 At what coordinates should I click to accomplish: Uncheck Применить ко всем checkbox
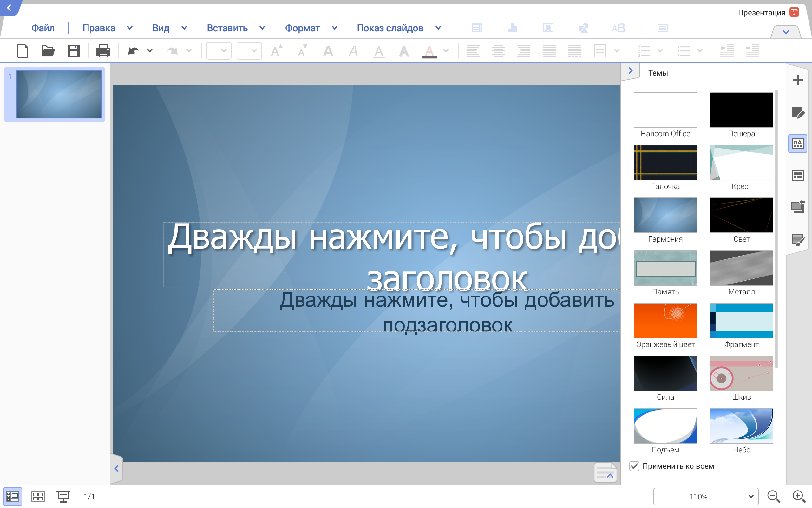[x=634, y=466]
